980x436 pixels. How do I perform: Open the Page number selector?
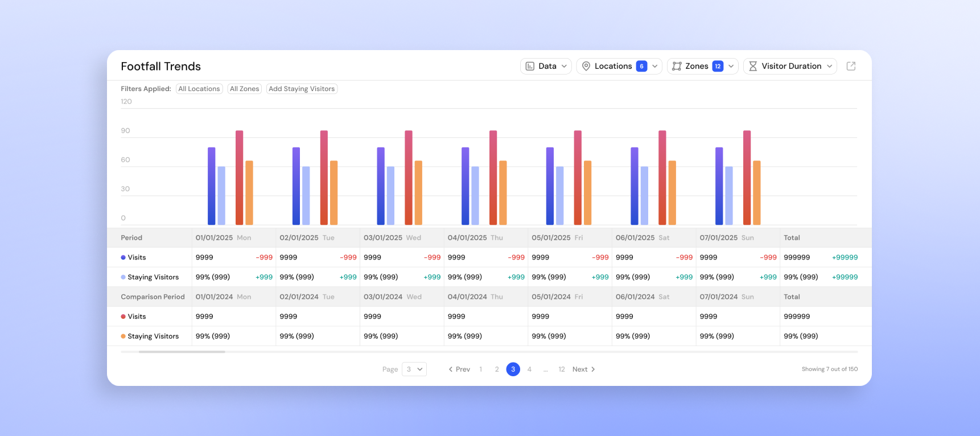[414, 369]
